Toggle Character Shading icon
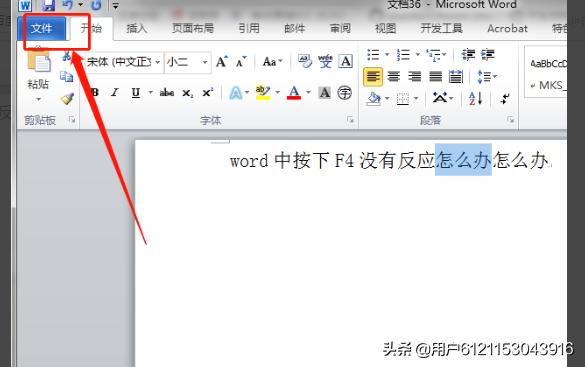Image resolution: width=585 pixels, height=367 pixels. tap(324, 92)
